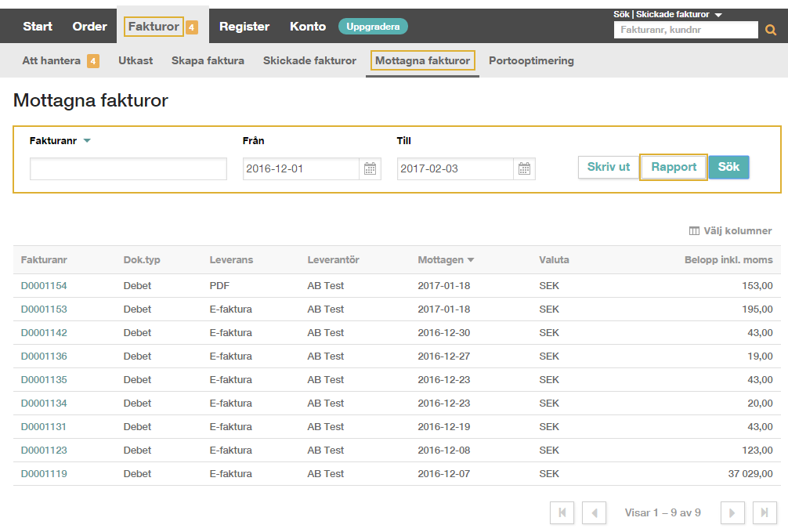788x532 pixels.
Task: Select the date 2016-12-30
Action: (x=444, y=333)
